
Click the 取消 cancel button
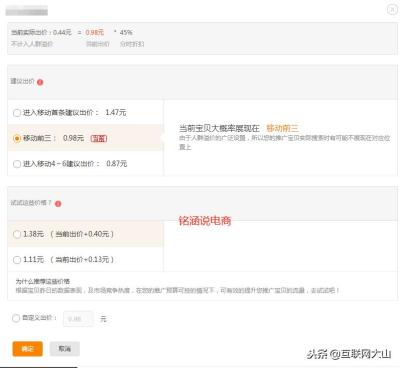pos(65,349)
